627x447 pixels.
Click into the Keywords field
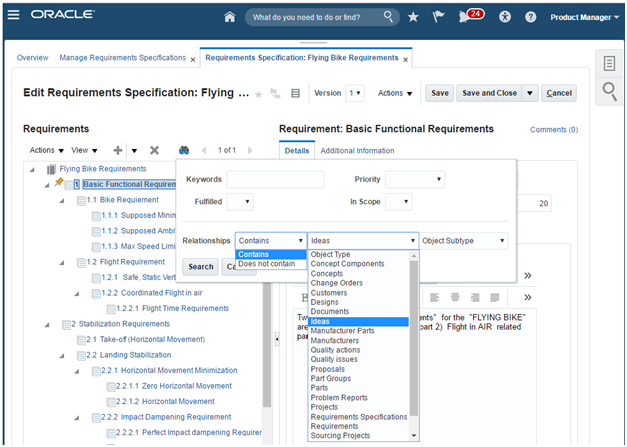coord(275,180)
